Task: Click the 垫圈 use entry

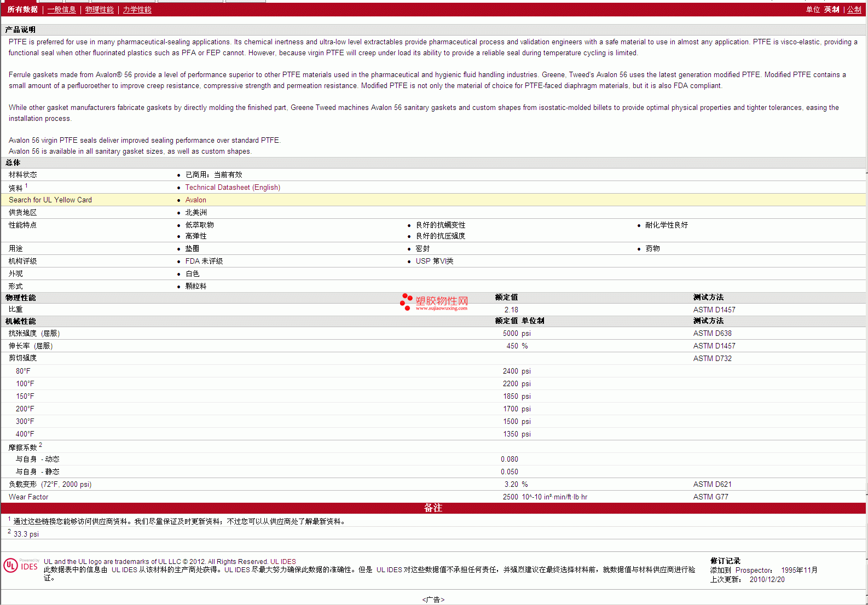Action: click(x=193, y=248)
